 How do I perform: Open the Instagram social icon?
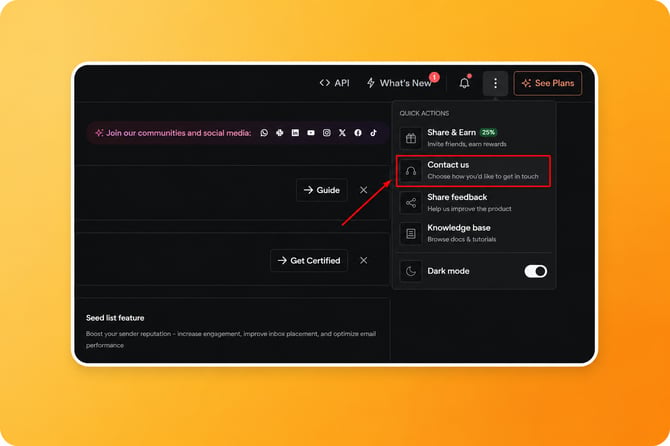[326, 133]
